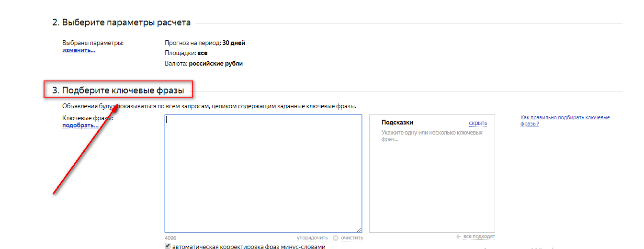Click the gray clear icon beside "очистить"
The image size is (644, 249).
tap(336, 238)
